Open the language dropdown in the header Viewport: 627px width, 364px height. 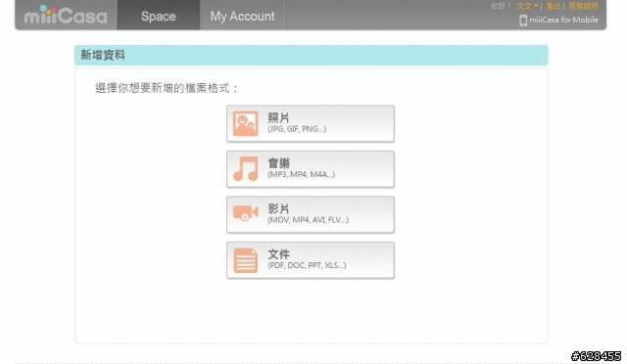tap(527, 6)
